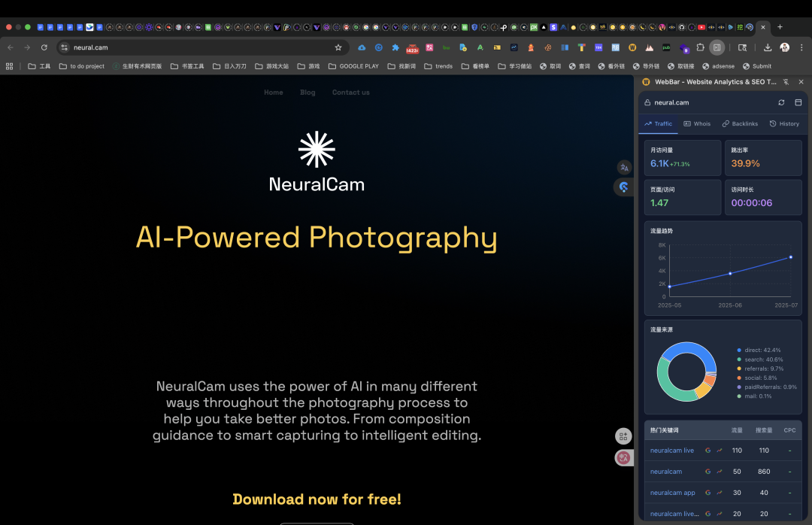Screen dimensions: 812x525
Task: Open the Chrome profile avatar
Action: tap(784, 47)
